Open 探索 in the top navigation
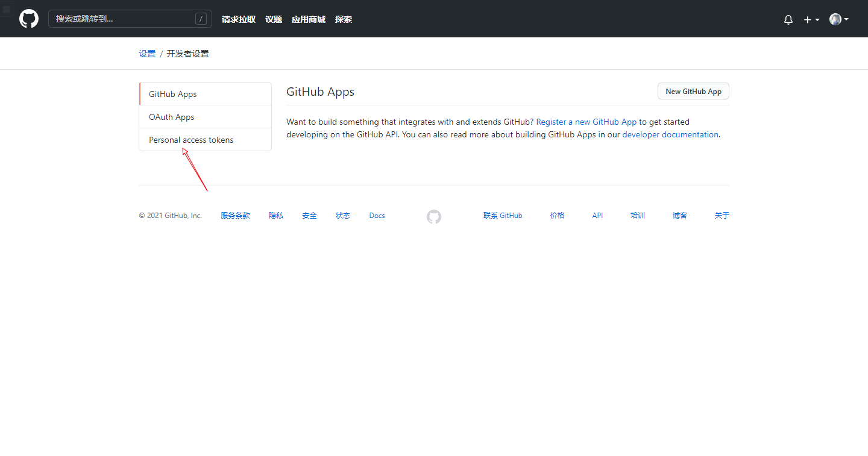Viewport: 868px width, 456px height. [x=344, y=19]
